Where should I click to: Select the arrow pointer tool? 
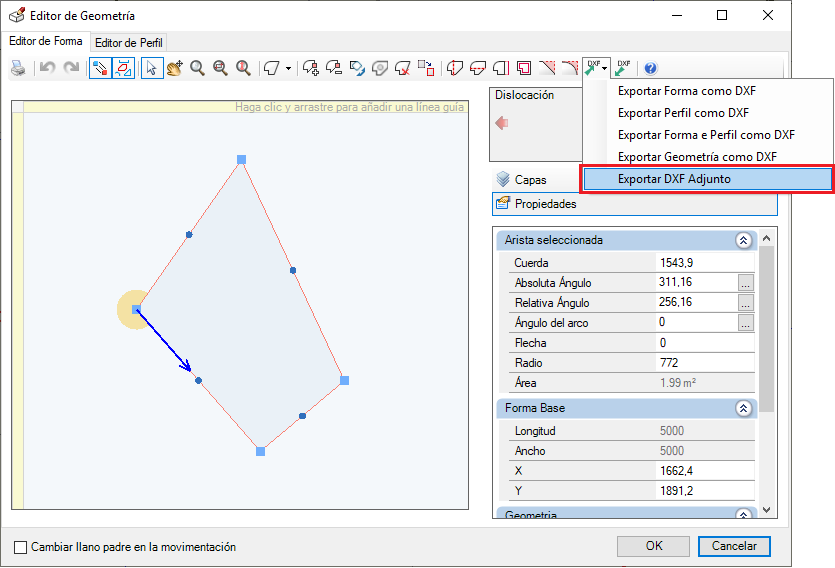pyautogui.click(x=152, y=68)
